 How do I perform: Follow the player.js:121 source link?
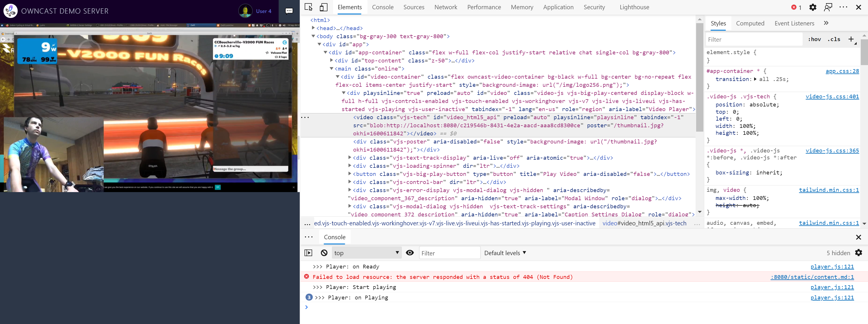832,266
